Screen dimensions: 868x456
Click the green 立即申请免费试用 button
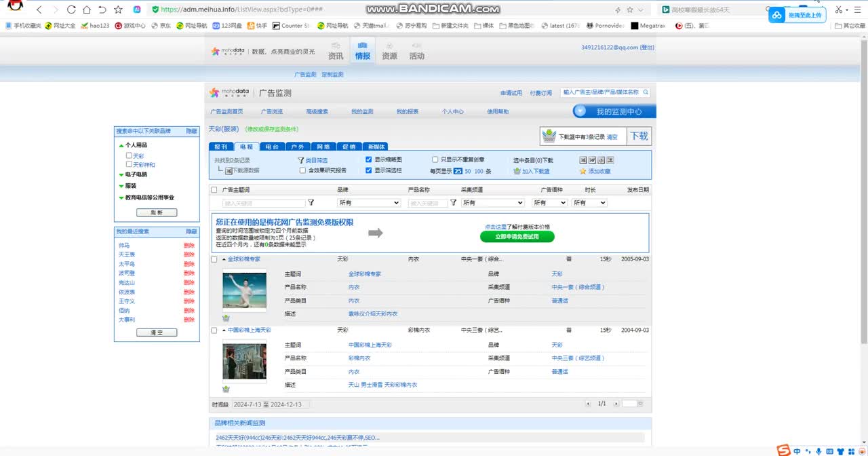point(517,237)
